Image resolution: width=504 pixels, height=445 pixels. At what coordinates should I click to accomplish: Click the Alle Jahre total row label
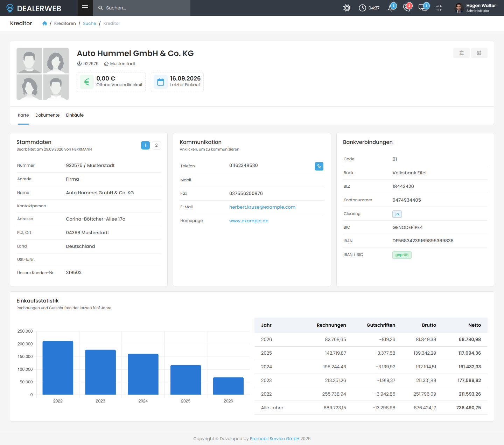(x=272, y=408)
